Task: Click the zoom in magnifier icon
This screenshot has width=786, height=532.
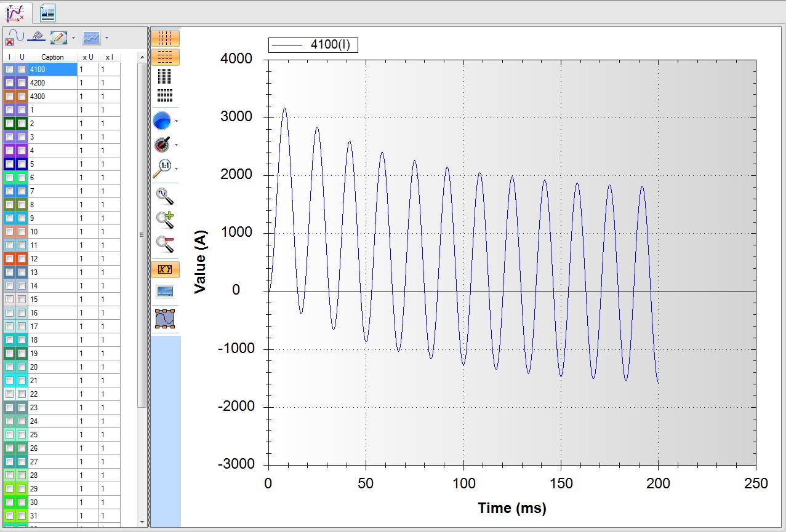Action: click(165, 220)
